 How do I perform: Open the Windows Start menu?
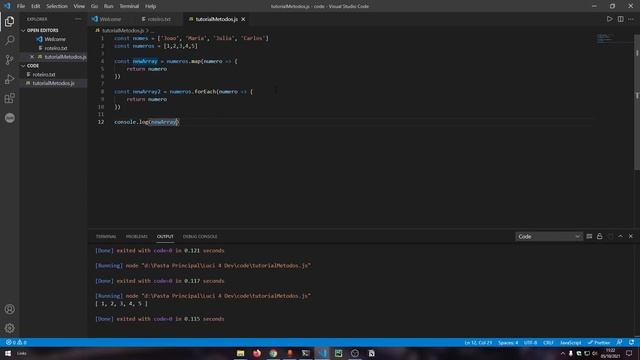point(7,353)
